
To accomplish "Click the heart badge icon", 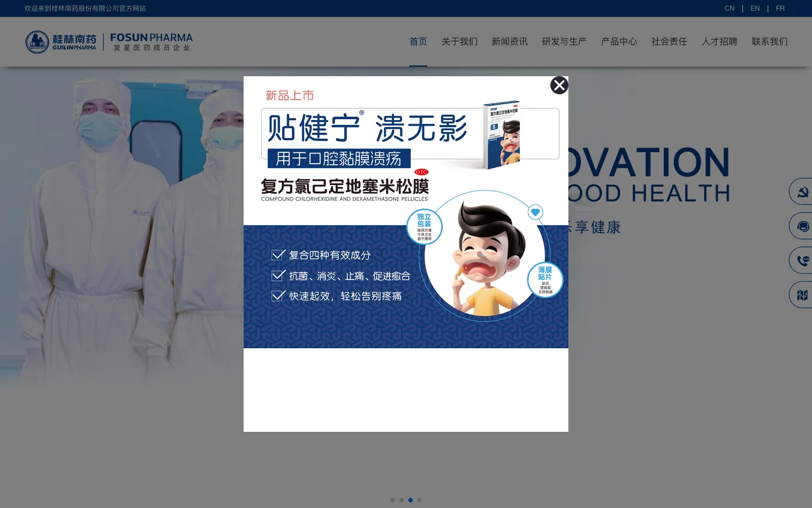I will pos(535,212).
